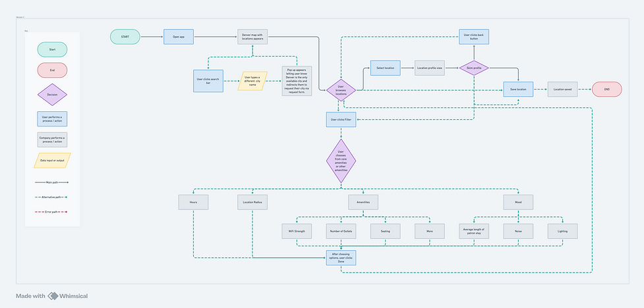Viewport: 644px width, 308px height.
Task: Select the Denver map with locations appears box
Action: click(252, 36)
